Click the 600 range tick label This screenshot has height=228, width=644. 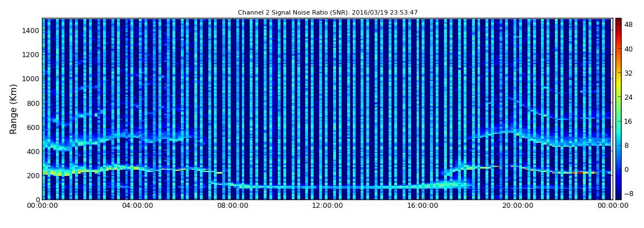(x=33, y=127)
